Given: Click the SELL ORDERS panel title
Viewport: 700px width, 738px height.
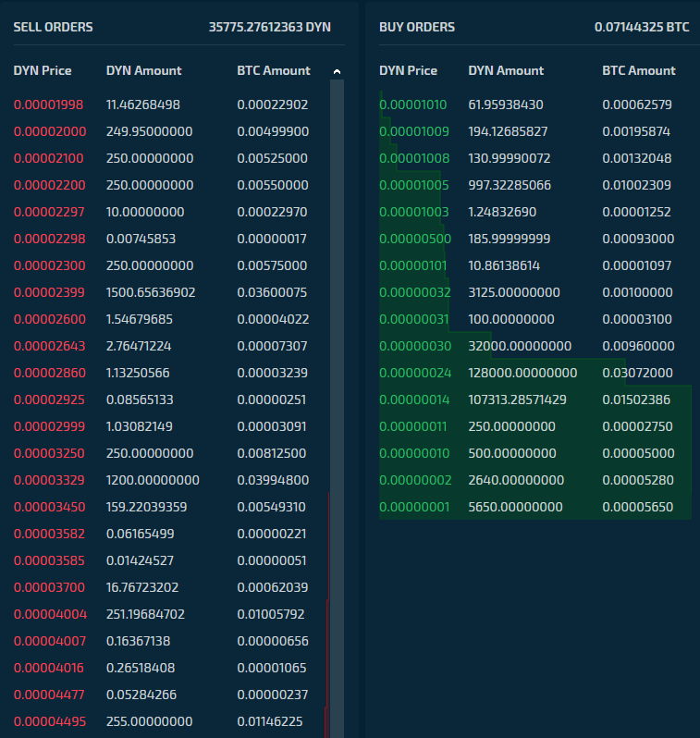Looking at the screenshot, I should coord(54,27).
